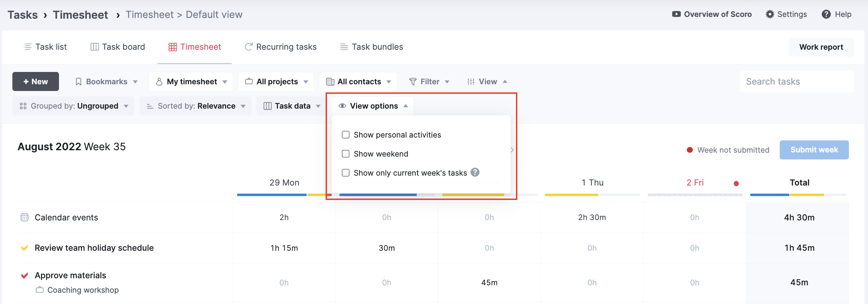Click the 1 Thu progress bar

[x=592, y=195]
